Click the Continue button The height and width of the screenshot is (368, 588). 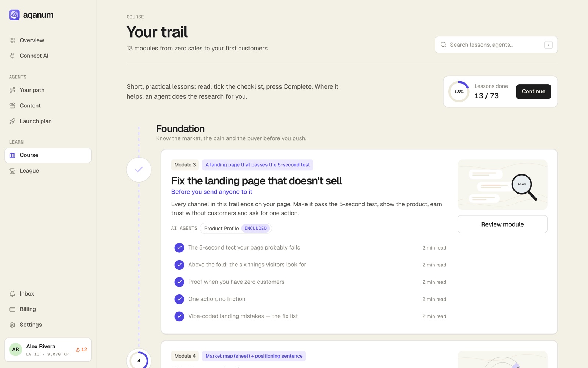[x=533, y=92]
